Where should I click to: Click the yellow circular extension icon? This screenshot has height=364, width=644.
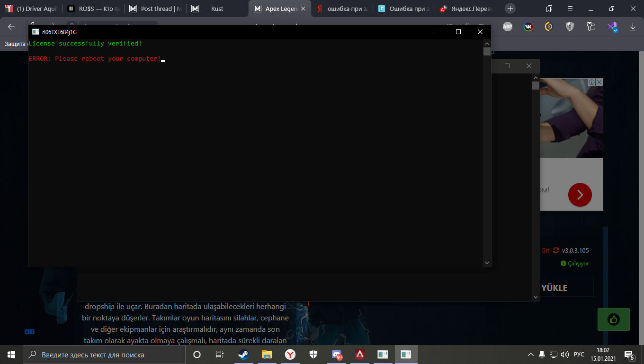tap(549, 27)
